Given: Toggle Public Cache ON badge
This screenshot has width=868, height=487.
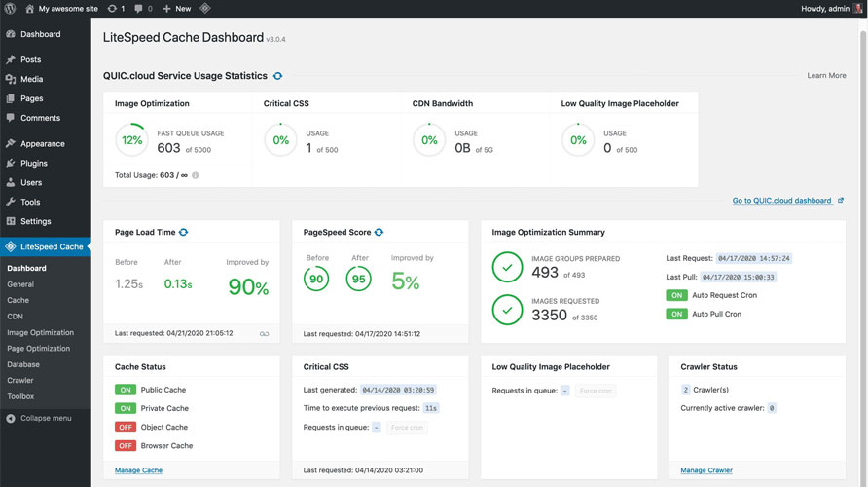Looking at the screenshot, I should (x=126, y=390).
